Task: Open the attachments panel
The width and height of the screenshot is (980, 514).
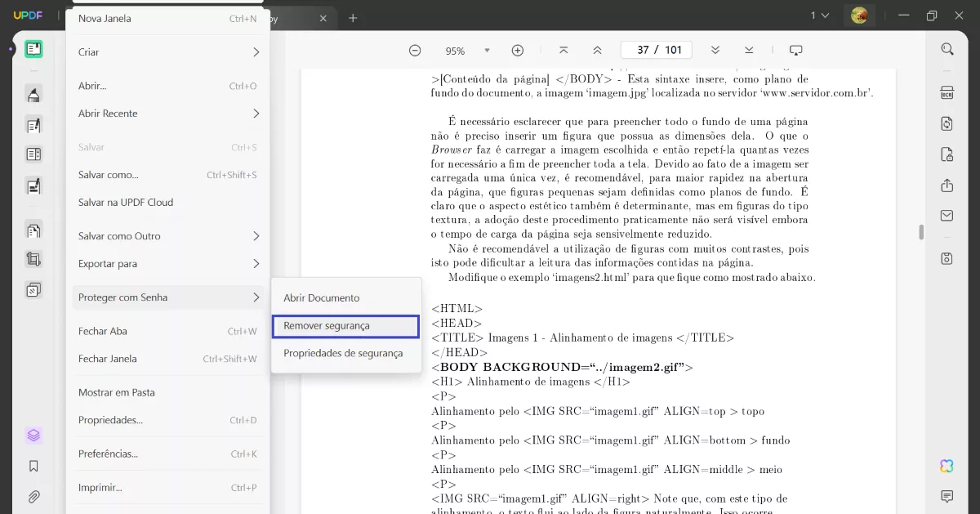Action: point(33,496)
